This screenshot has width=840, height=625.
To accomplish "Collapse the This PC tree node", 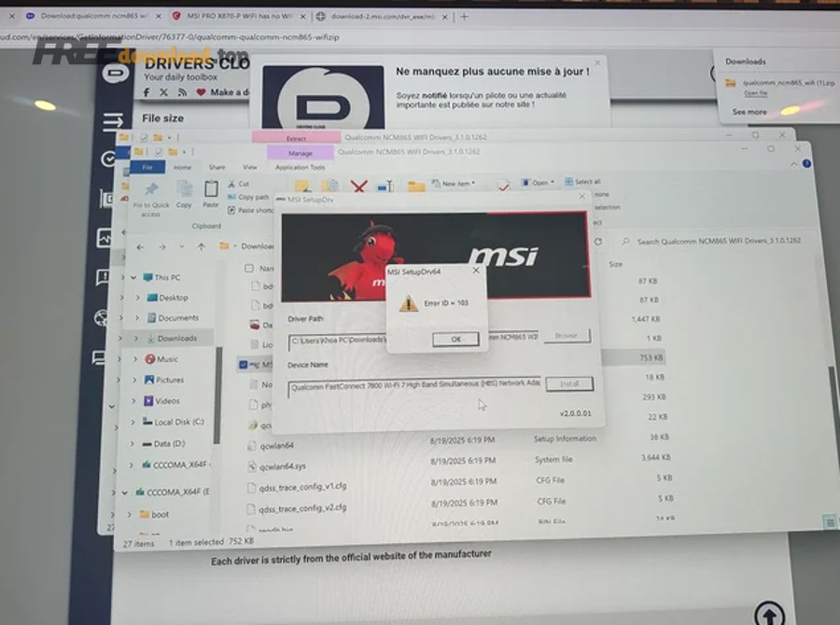I will (x=133, y=277).
